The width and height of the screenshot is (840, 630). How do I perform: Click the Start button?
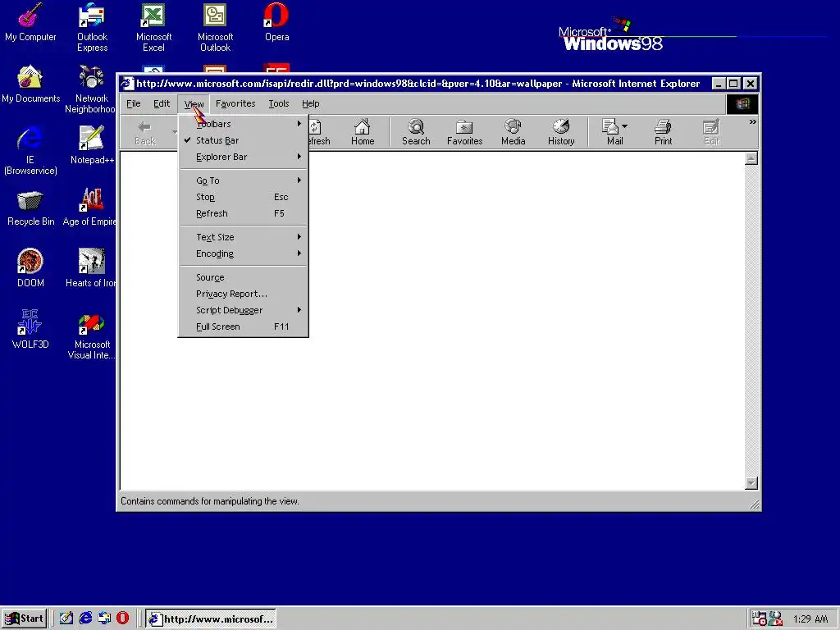point(24,619)
